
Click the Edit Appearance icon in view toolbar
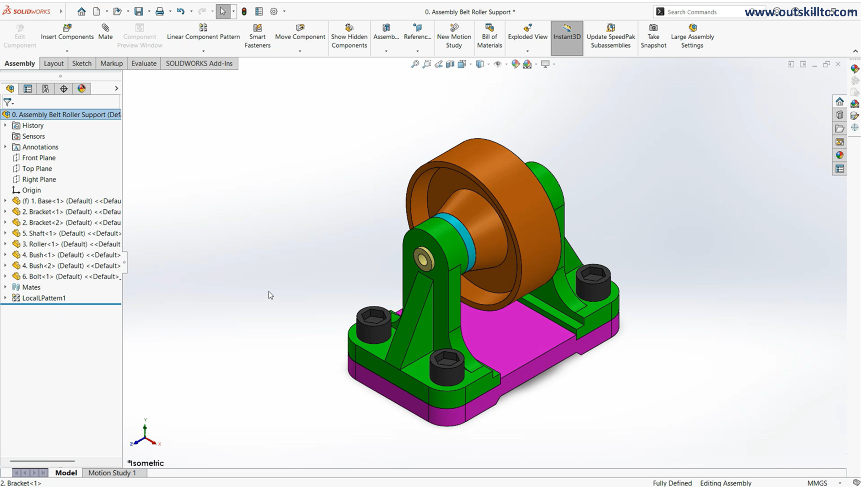point(515,64)
